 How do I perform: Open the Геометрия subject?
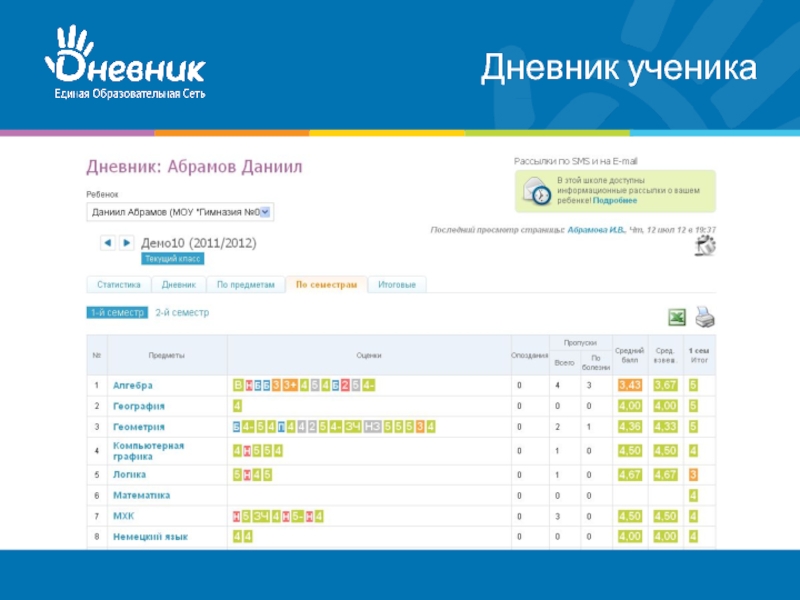139,427
